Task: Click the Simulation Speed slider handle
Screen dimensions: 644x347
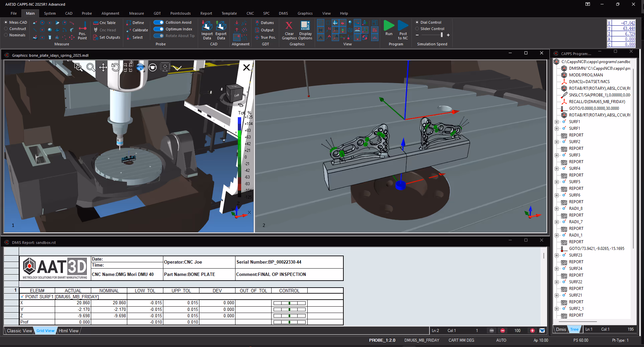Action: pyautogui.click(x=442, y=35)
